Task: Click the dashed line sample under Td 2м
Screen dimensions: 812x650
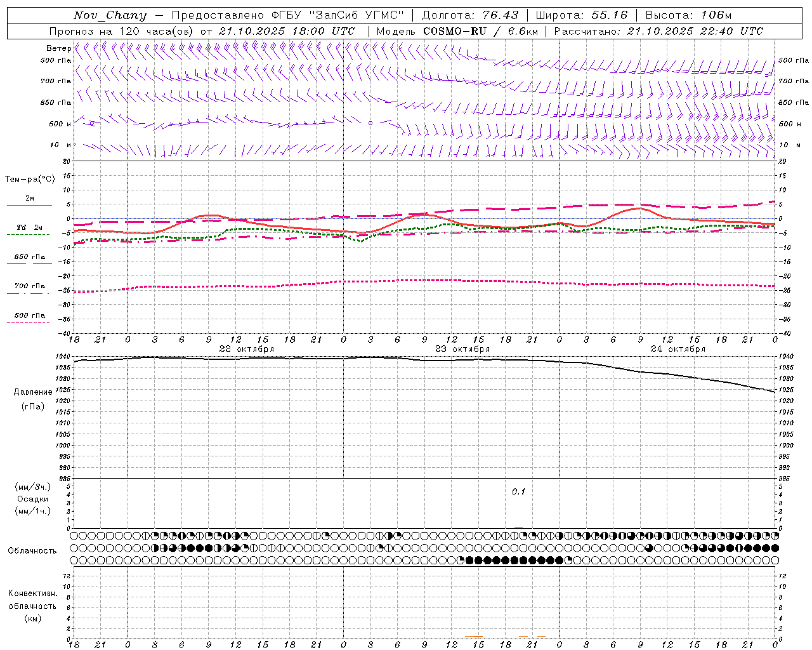Action: 28,235
